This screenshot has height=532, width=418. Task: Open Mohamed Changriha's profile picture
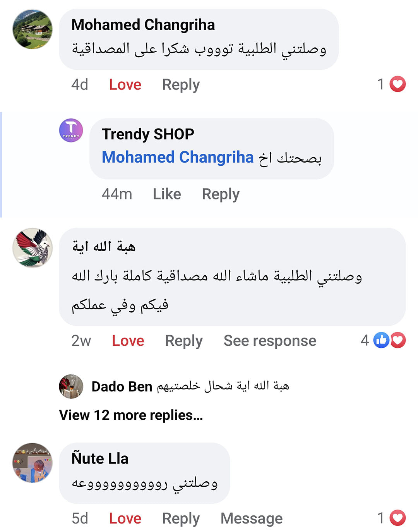pyautogui.click(x=33, y=29)
